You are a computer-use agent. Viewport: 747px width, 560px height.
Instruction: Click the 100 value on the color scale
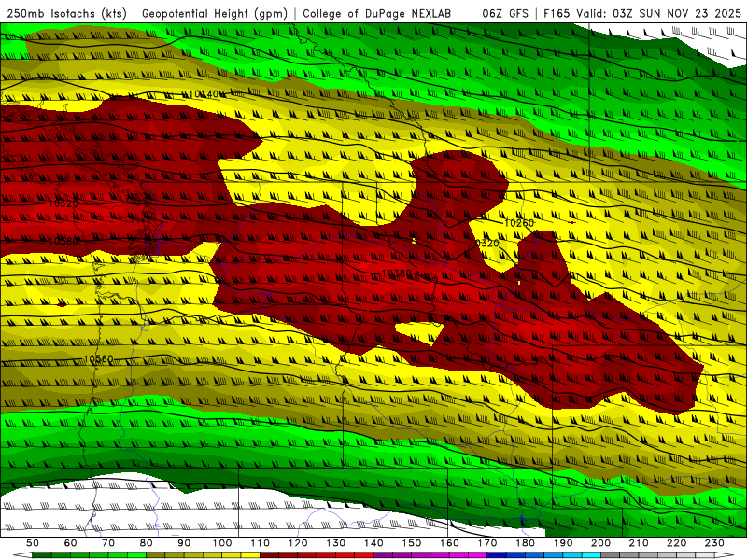(222, 543)
